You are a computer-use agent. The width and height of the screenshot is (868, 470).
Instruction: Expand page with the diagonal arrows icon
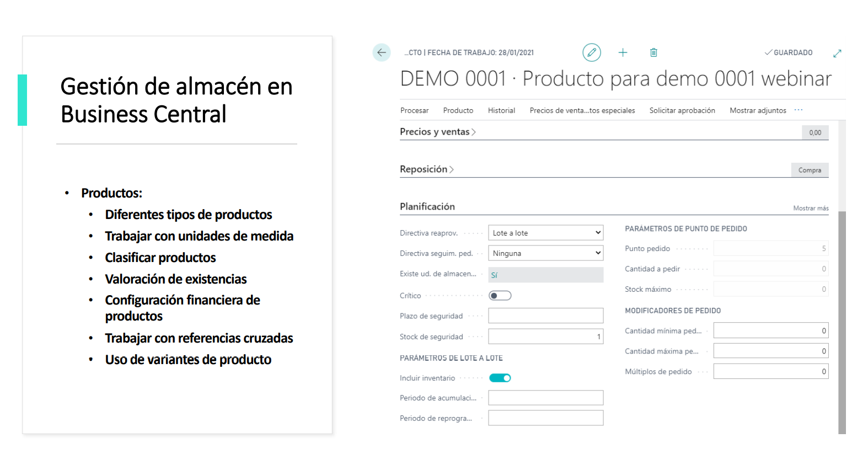(x=837, y=53)
